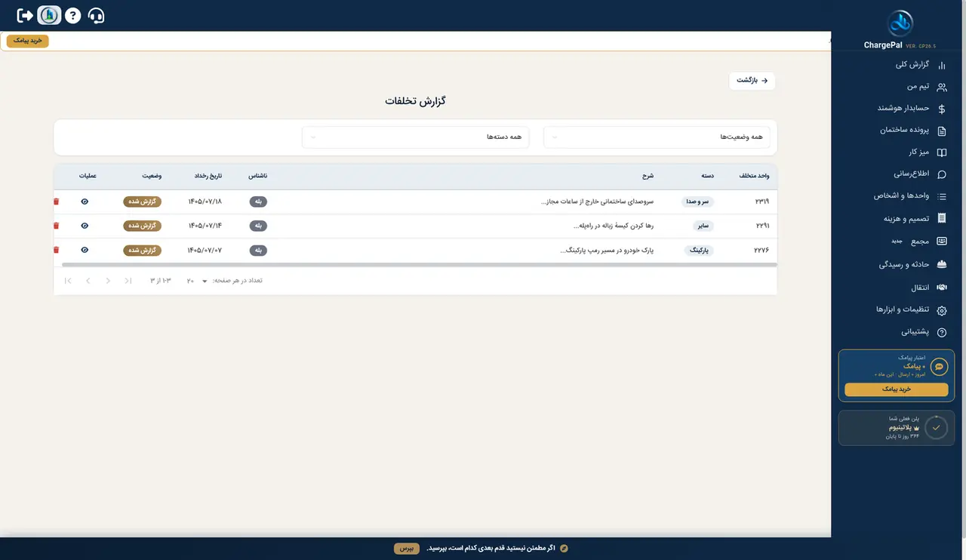Click the horizontal scrollbar under the table
This screenshot has width=966, height=560.
pos(420,265)
